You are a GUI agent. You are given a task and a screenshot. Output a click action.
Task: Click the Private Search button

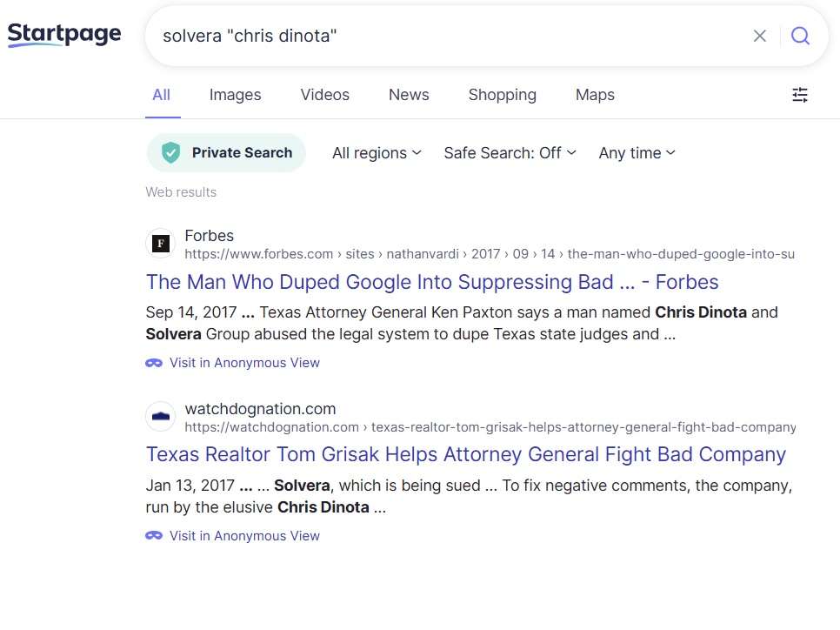point(227,153)
